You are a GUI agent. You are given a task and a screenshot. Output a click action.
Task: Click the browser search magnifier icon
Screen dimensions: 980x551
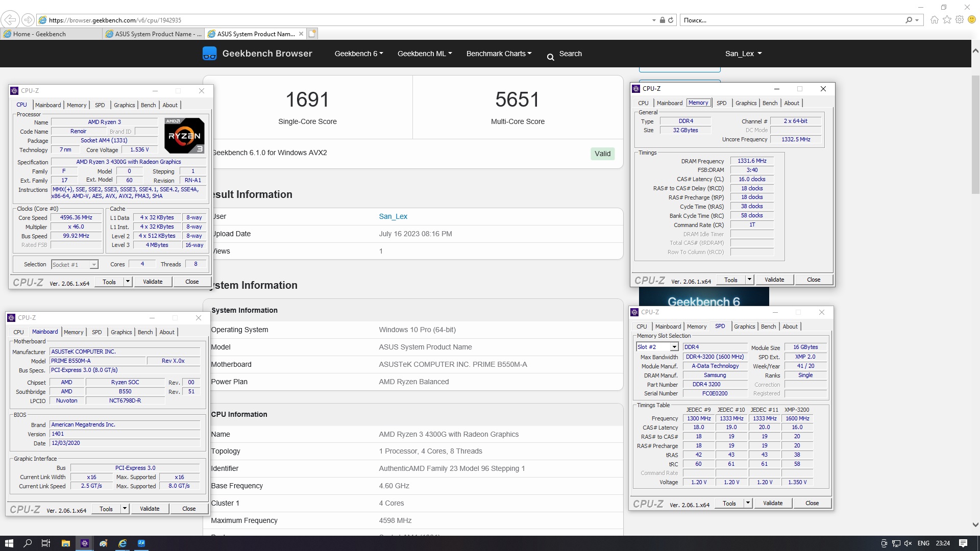(909, 20)
